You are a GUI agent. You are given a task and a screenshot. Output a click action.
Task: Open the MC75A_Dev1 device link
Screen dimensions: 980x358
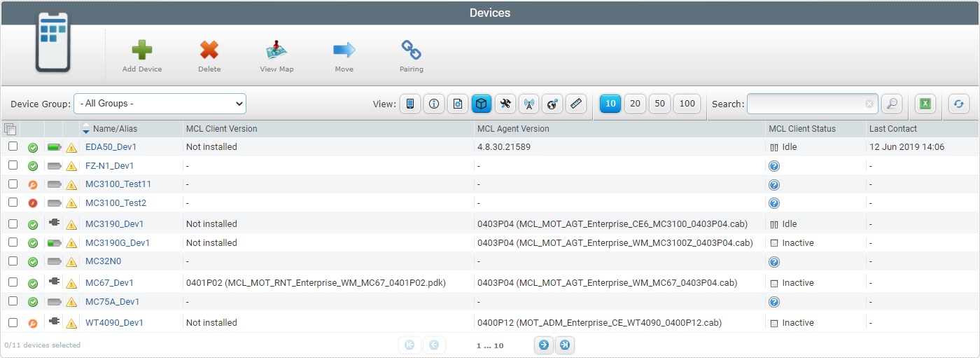pyautogui.click(x=112, y=302)
